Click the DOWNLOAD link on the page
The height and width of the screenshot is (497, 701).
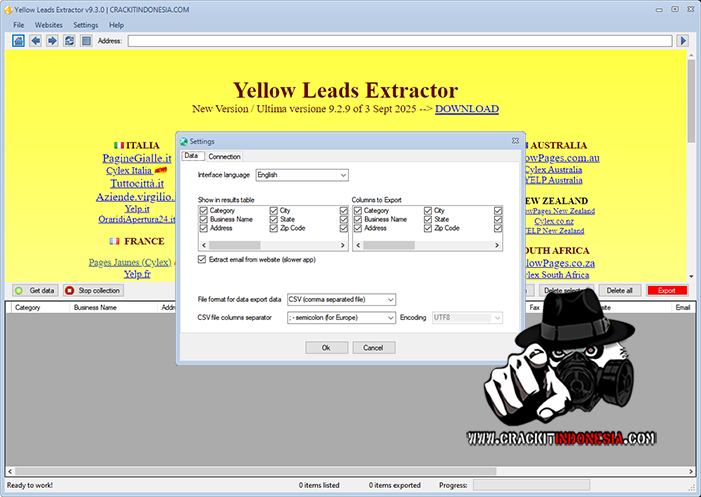[x=466, y=109]
